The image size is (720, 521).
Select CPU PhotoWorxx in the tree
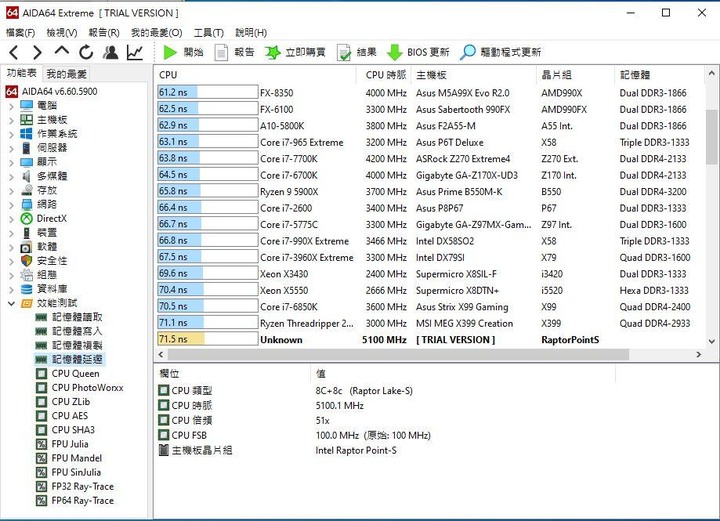pyautogui.click(x=87, y=388)
